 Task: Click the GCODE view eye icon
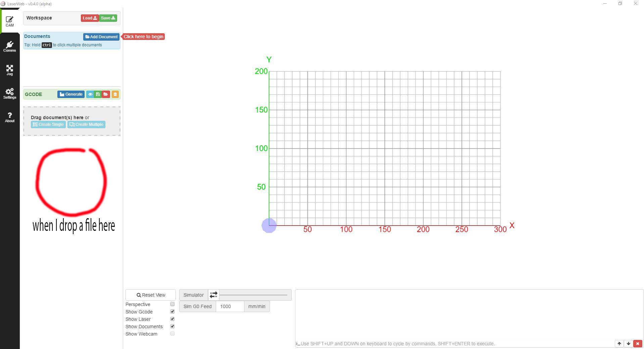pyautogui.click(x=90, y=94)
